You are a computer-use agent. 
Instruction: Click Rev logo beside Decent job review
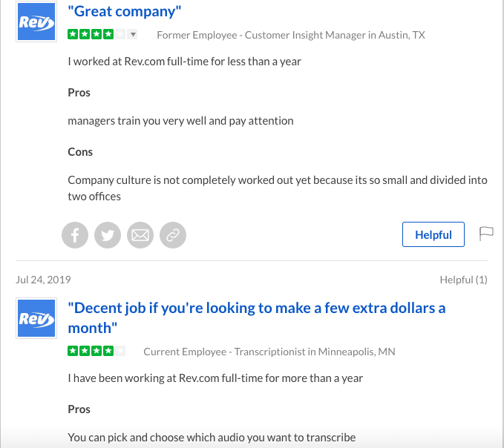pos(36,318)
